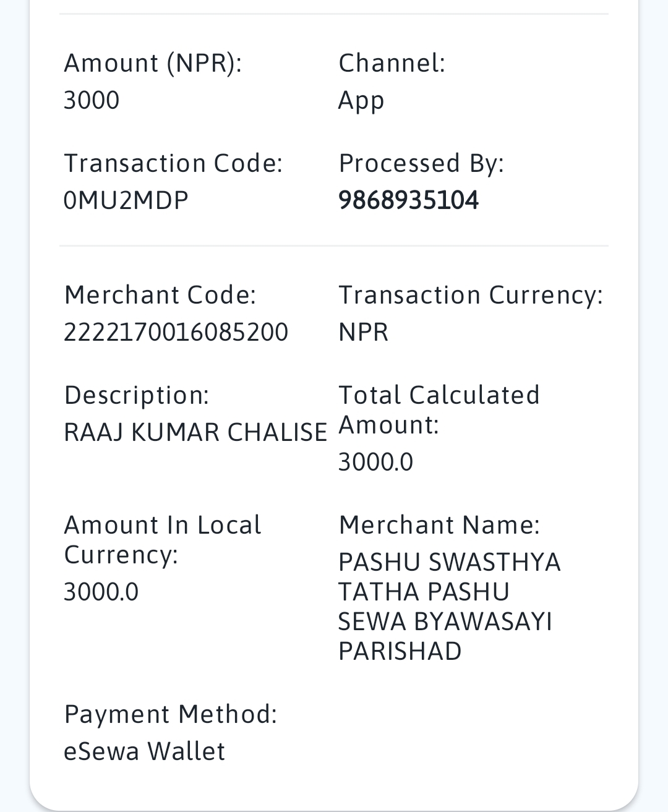
Task: Tap the eSewa Wallet payment method
Action: coord(145,751)
